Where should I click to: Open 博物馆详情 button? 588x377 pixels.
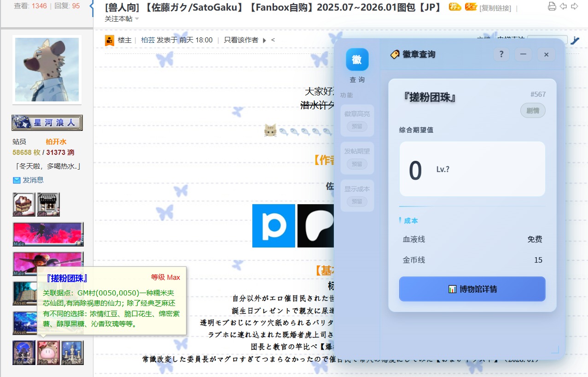pos(472,289)
